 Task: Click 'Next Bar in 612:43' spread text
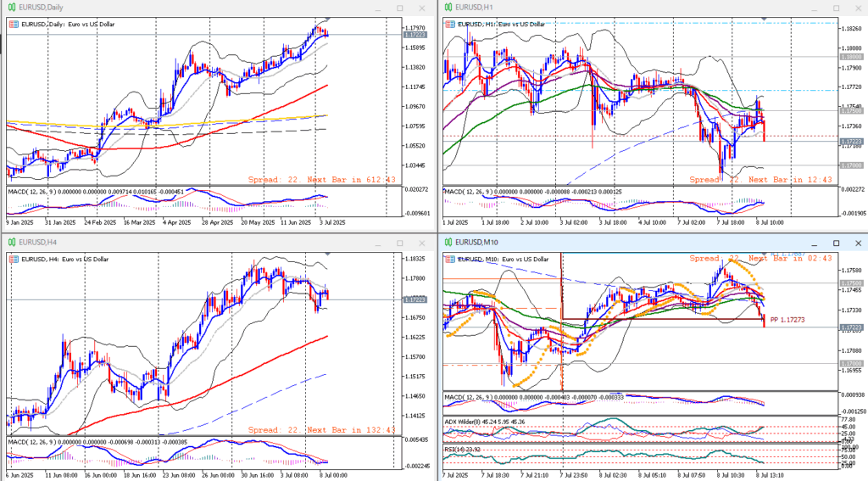[351, 180]
